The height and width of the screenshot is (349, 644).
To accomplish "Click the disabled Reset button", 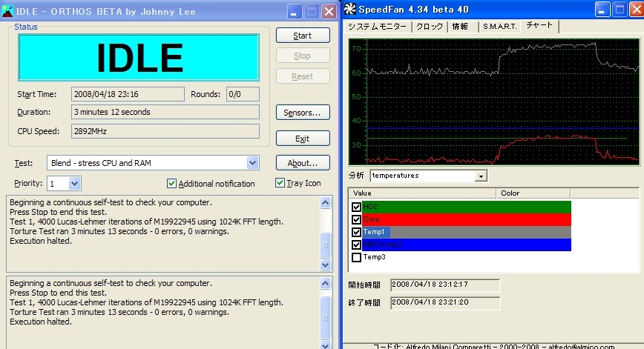I will (x=303, y=76).
